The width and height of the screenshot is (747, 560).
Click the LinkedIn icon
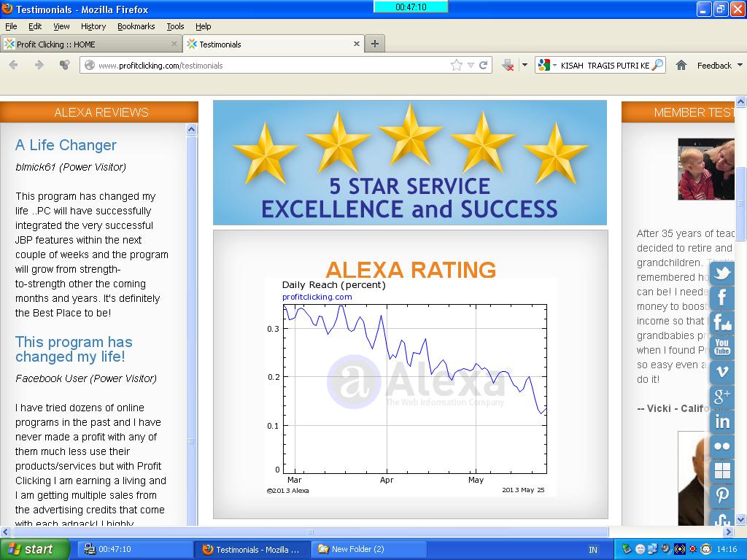(x=722, y=421)
